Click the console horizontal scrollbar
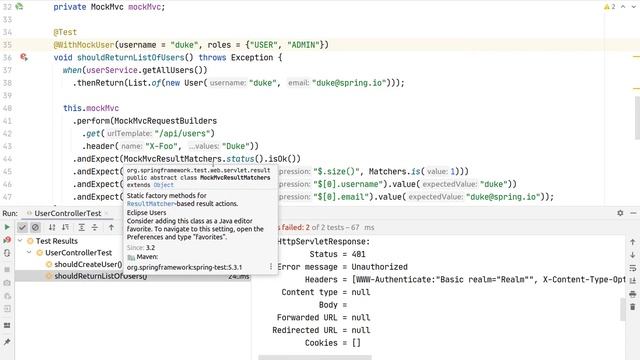The image size is (640, 360). click(315, 358)
